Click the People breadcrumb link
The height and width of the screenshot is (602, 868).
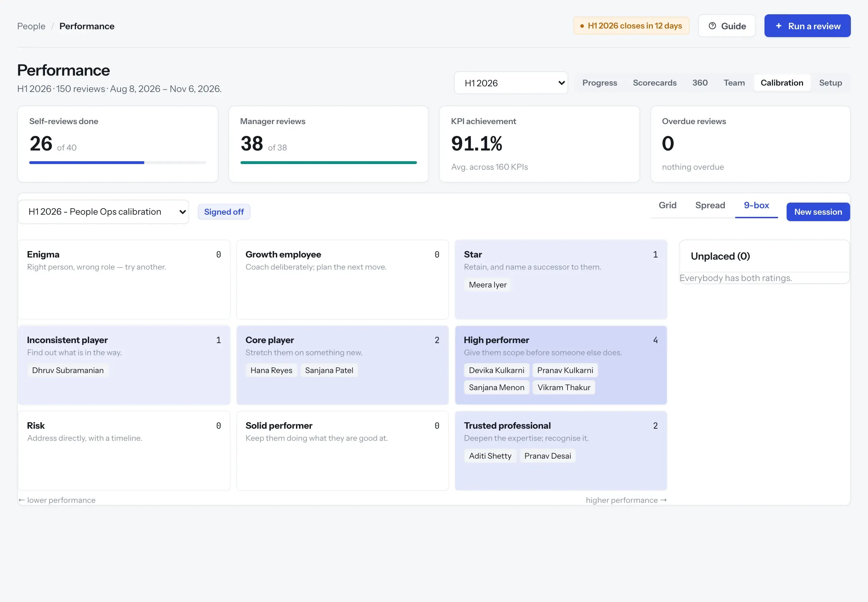[x=31, y=26]
